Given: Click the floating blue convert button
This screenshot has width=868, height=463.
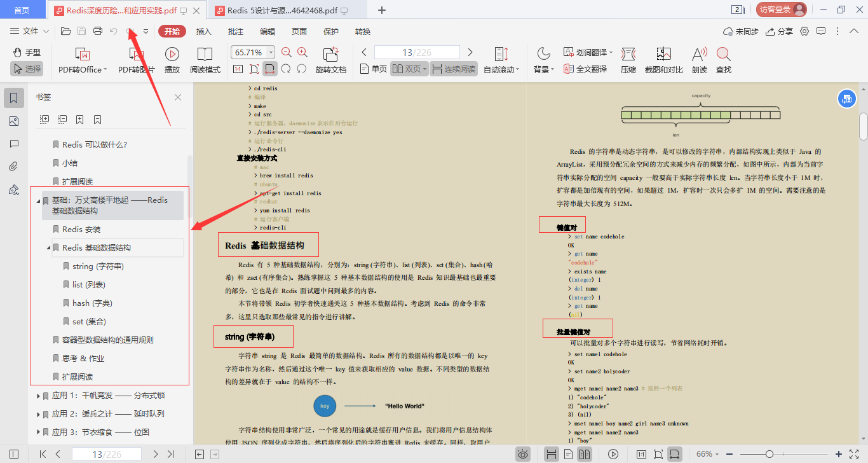Looking at the screenshot, I should (x=846, y=99).
